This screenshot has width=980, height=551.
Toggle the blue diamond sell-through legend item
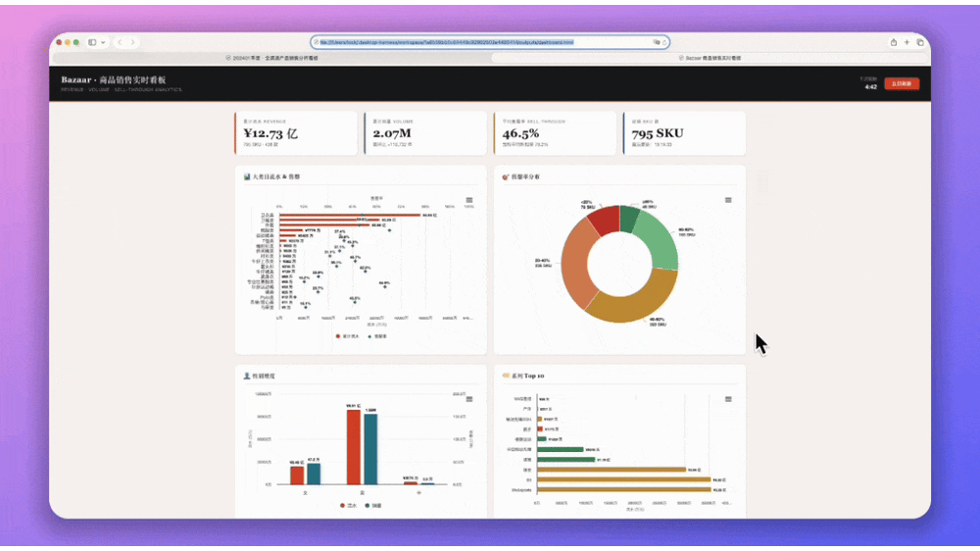point(377,336)
